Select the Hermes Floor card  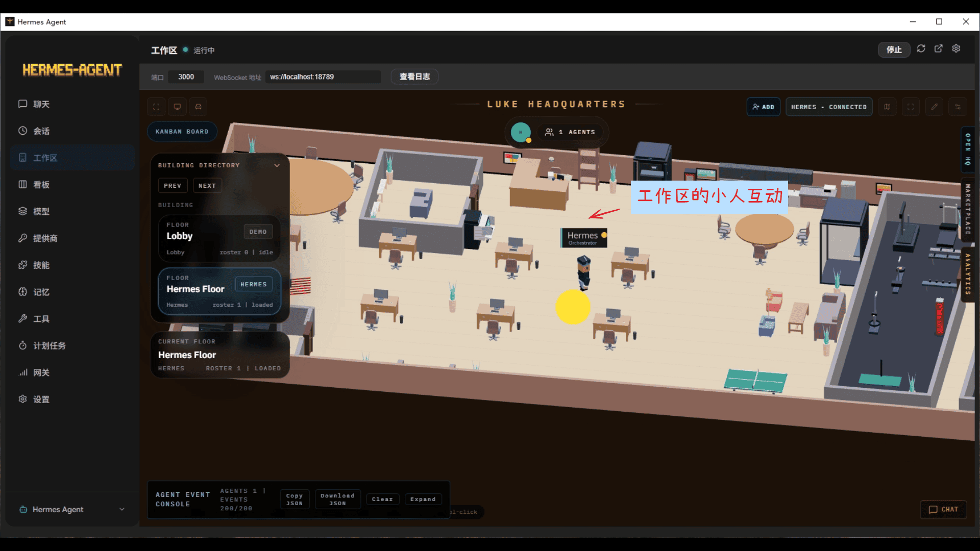pyautogui.click(x=219, y=291)
